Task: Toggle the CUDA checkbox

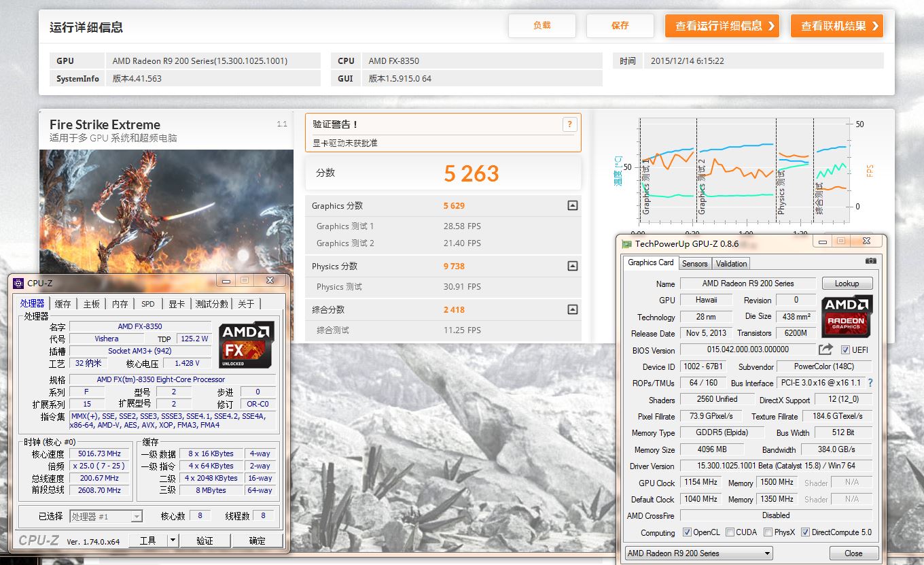Action: click(730, 532)
